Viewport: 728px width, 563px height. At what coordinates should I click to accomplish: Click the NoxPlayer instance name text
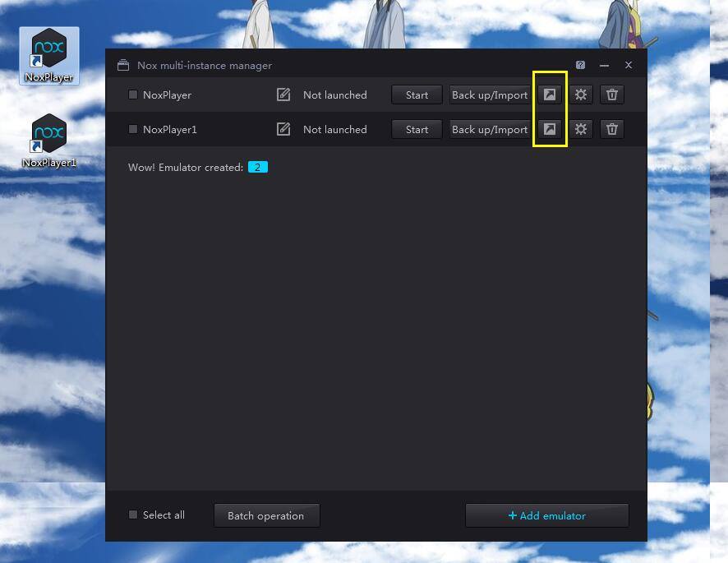(x=167, y=95)
